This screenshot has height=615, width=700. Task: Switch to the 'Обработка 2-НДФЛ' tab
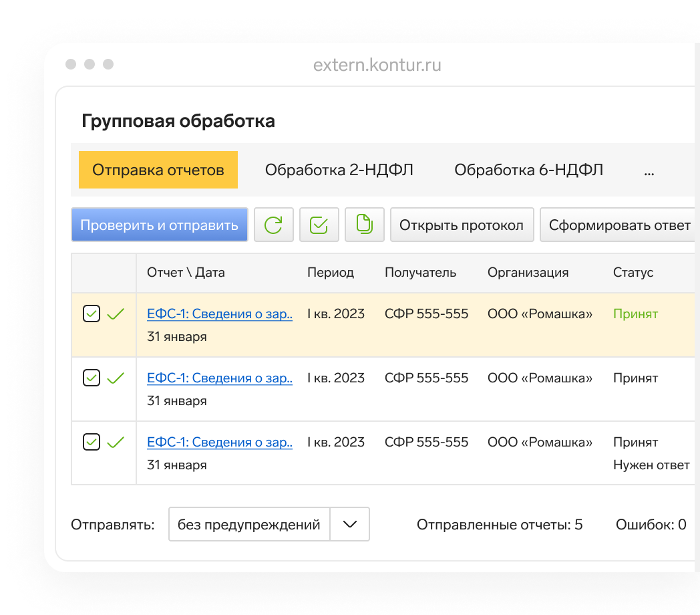tap(339, 170)
